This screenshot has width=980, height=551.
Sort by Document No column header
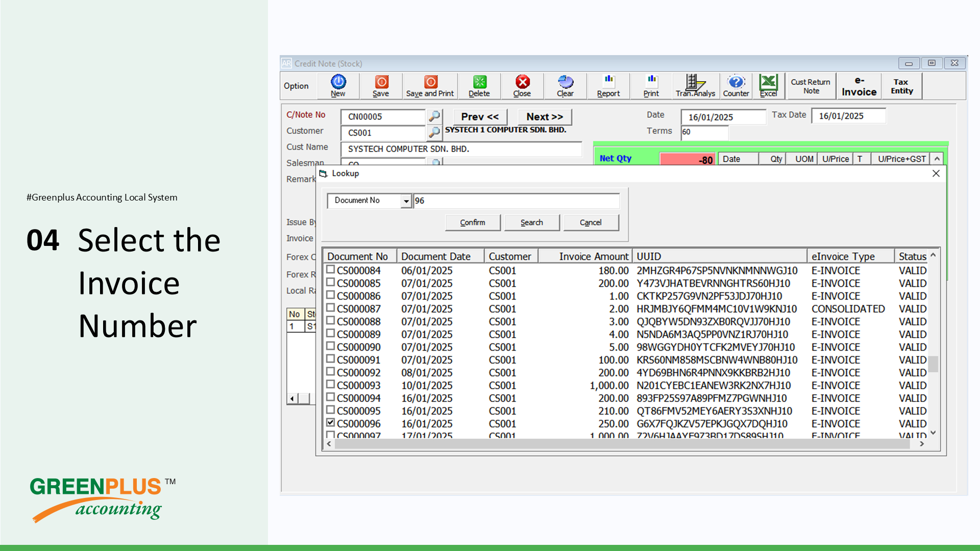(360, 256)
